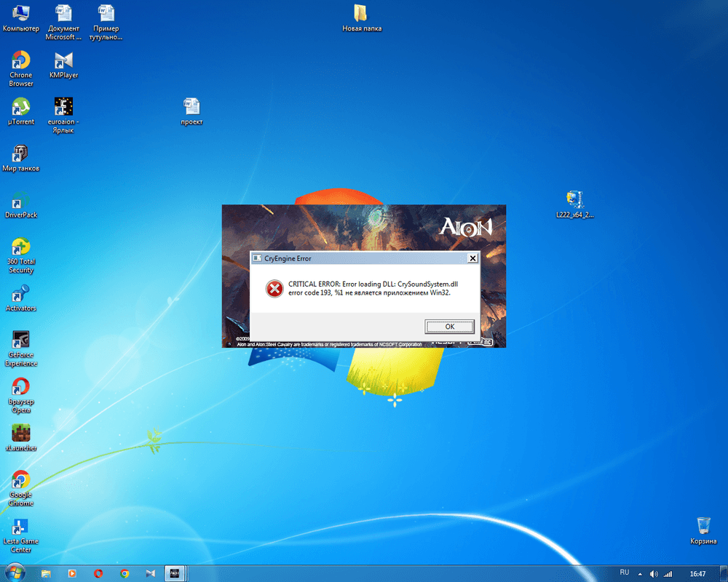Open the RU language input selector
This screenshot has height=582, width=728.
[624, 573]
